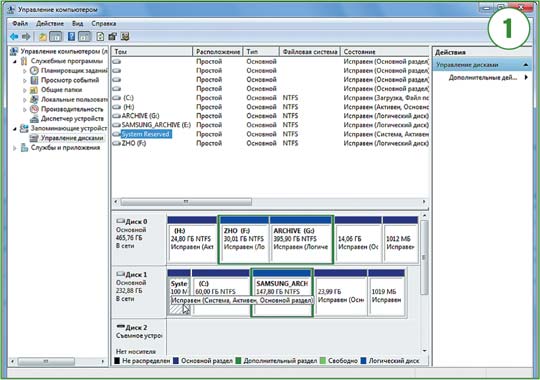
Task: Select the (C:) 60,00 ГБ partition block
Action: click(221, 292)
